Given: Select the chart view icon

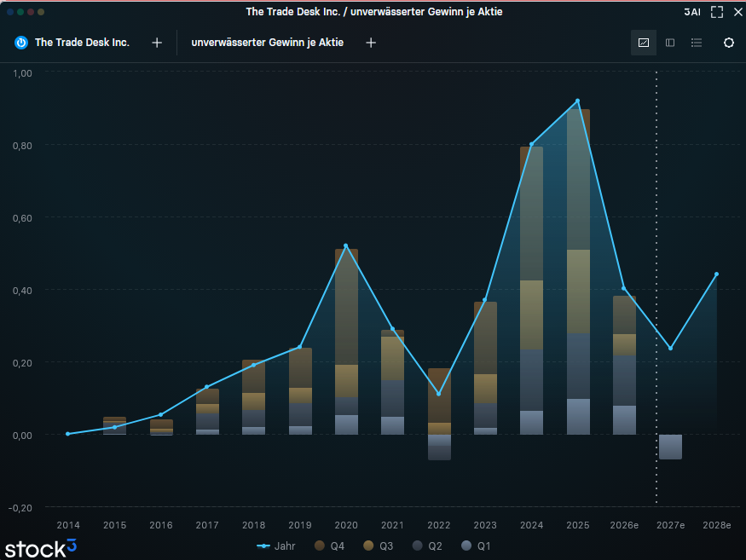Looking at the screenshot, I should [x=644, y=43].
